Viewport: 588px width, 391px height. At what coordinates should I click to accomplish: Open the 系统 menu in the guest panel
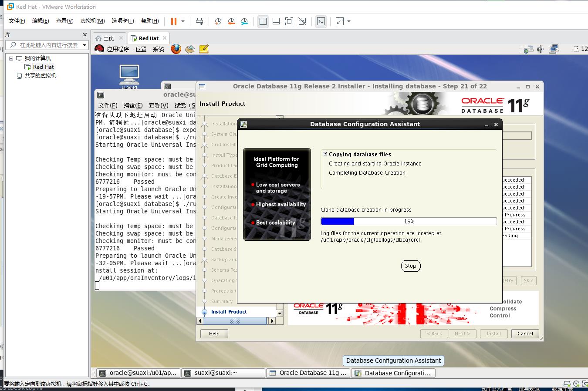click(159, 49)
